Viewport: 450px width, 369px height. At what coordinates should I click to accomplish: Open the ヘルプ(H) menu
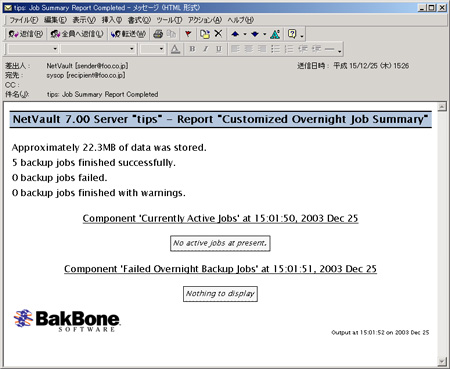pos(240,20)
